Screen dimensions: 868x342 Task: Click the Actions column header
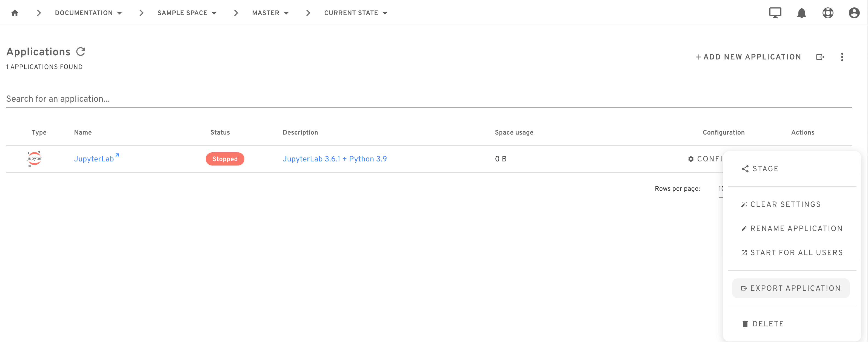[x=803, y=132]
